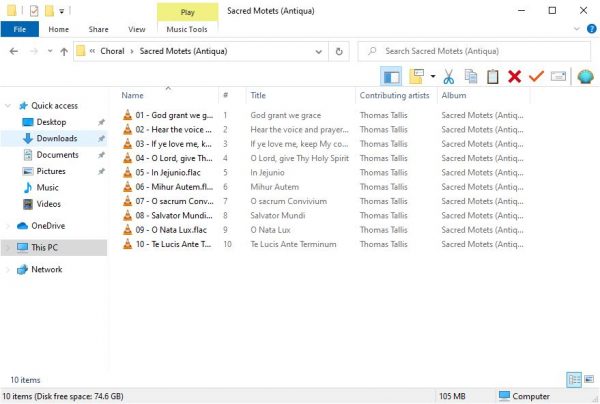600x404 pixels.
Task: Open Desktop in Quick access
Action: click(x=51, y=122)
